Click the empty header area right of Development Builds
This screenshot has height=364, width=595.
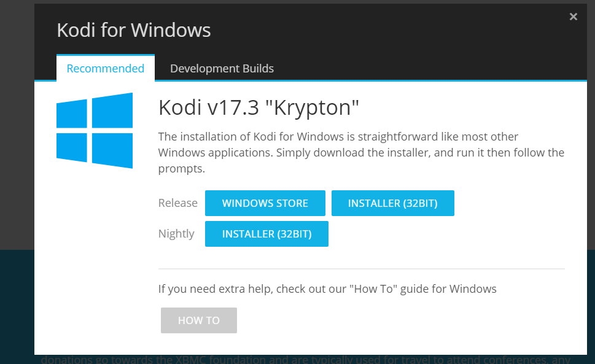click(x=430, y=68)
